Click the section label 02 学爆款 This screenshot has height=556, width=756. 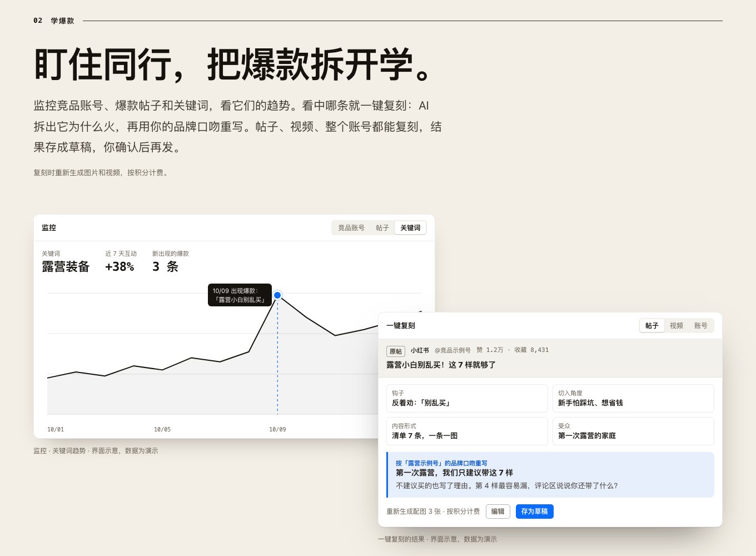pos(54,21)
